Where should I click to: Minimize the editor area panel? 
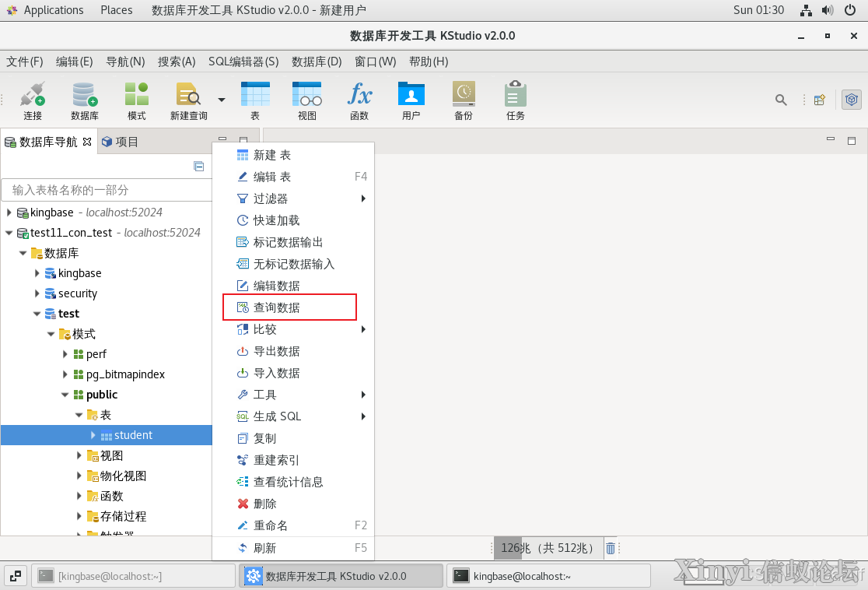[831, 139]
